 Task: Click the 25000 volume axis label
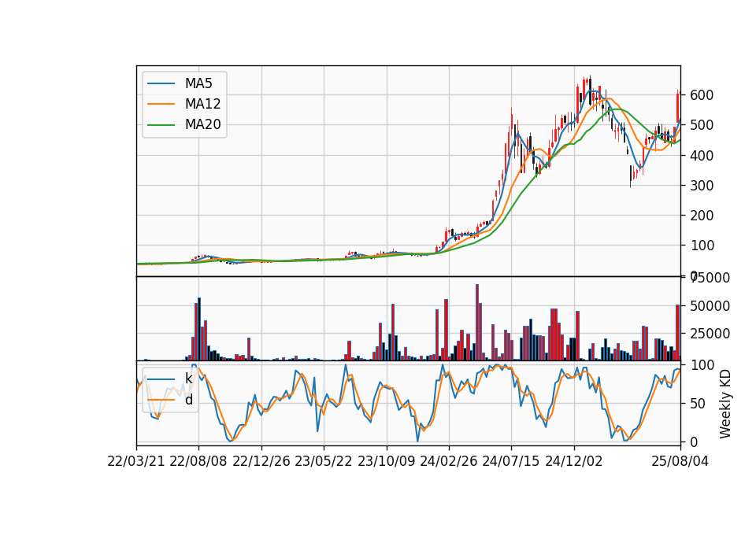(x=710, y=333)
